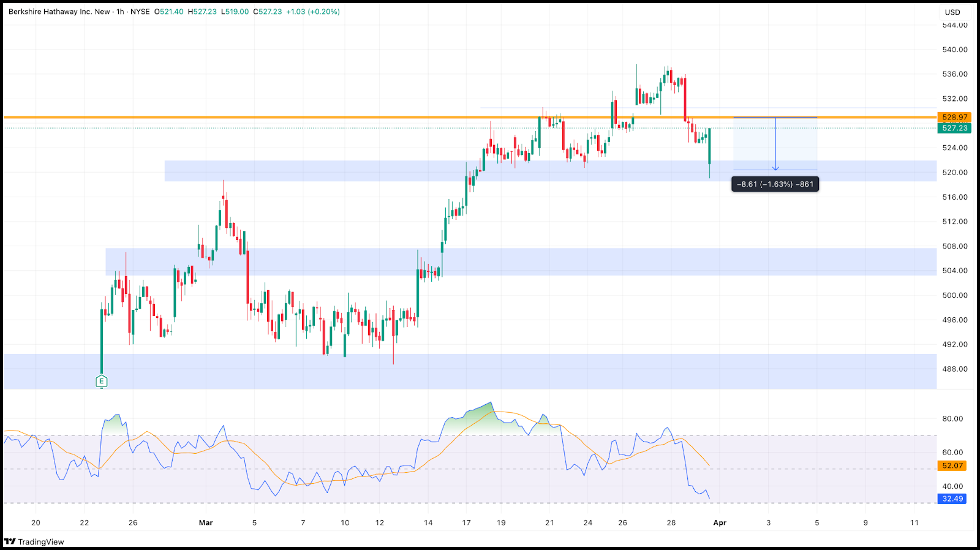Click the open value O521.40
The width and height of the screenshot is (980, 550).
(x=169, y=12)
